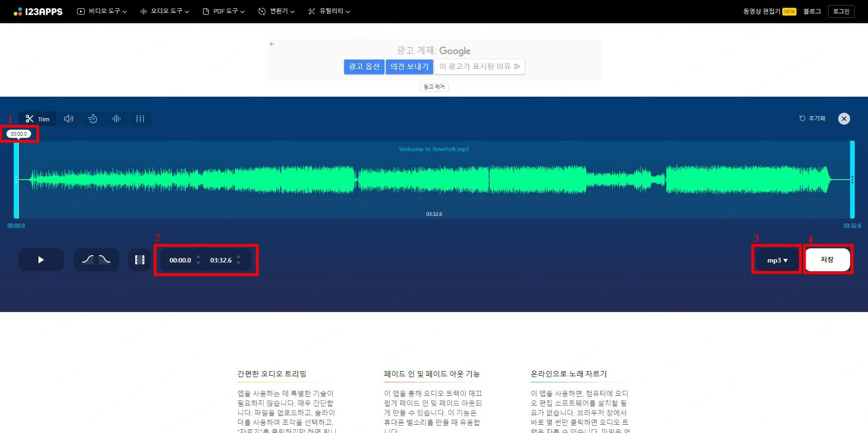Toggle fade out effect
The image size is (868, 433).
click(x=104, y=260)
